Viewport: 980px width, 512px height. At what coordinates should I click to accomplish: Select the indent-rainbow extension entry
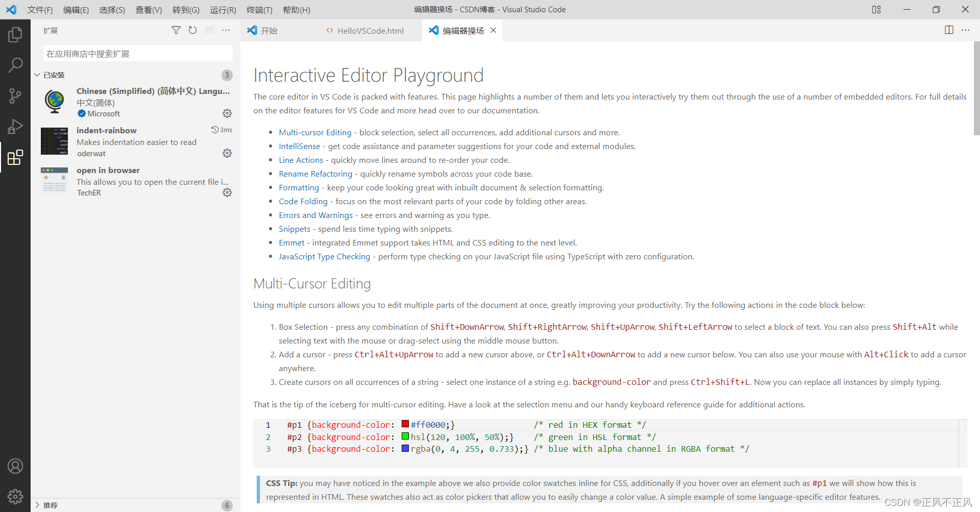click(x=135, y=141)
